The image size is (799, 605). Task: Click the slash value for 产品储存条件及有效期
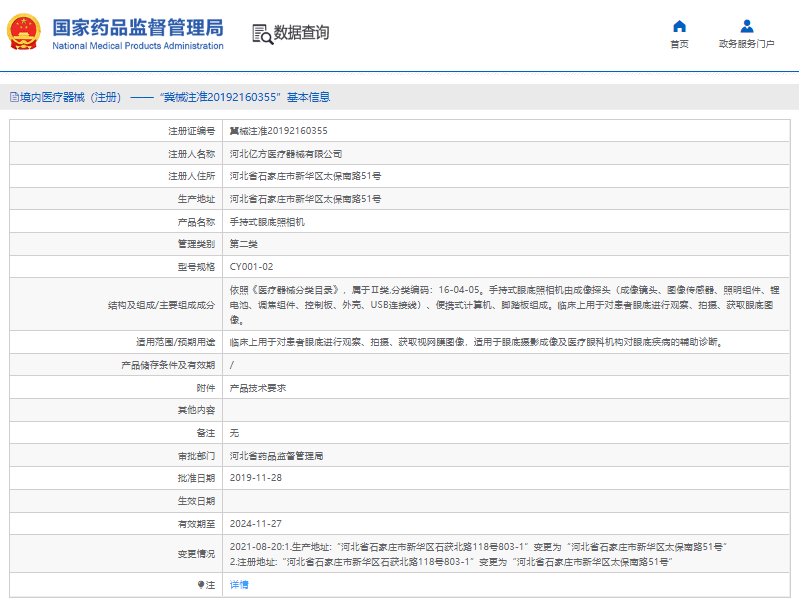tap(232, 365)
